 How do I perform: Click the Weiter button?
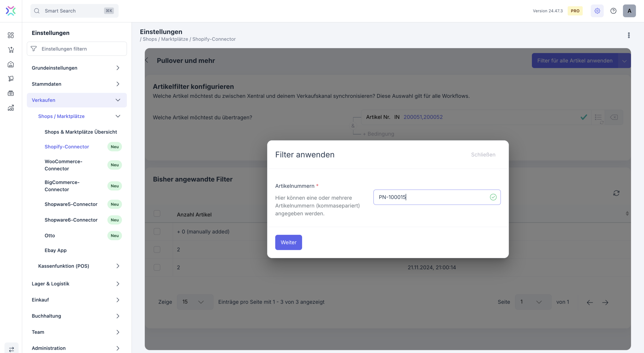pyautogui.click(x=288, y=242)
